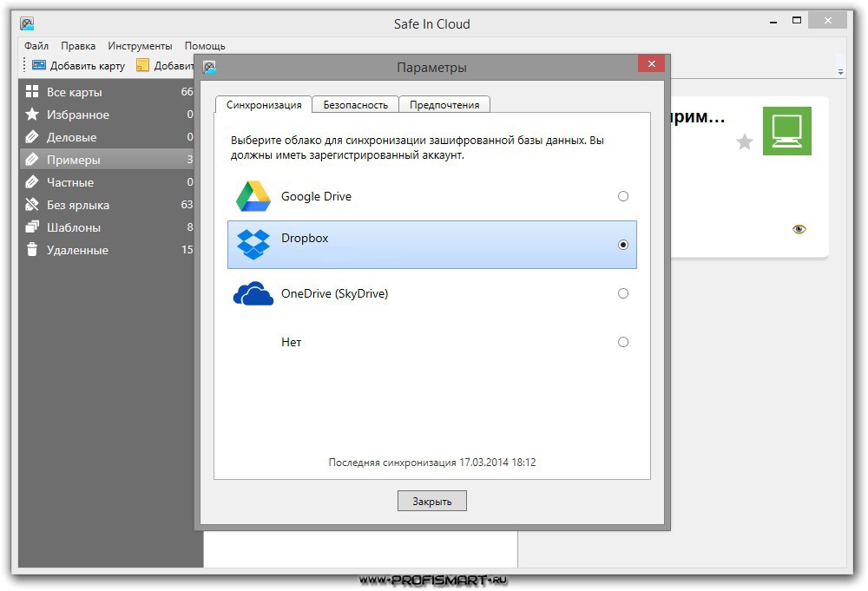Select the OneDrive radio button

tap(622, 293)
